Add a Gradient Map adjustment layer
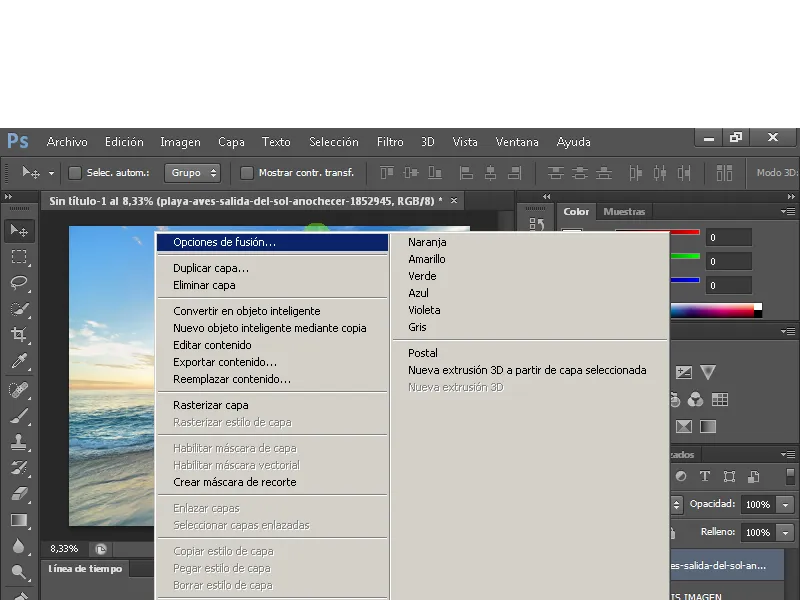 pos(708,427)
